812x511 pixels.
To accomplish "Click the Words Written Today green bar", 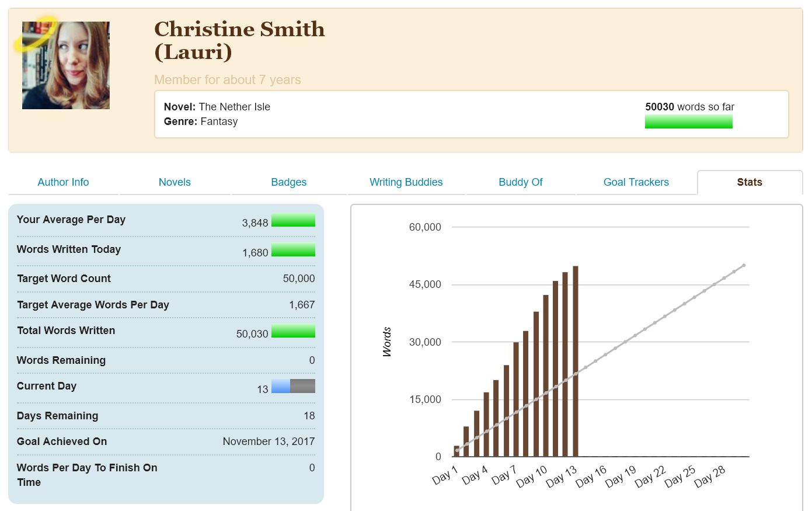I will pyautogui.click(x=293, y=249).
